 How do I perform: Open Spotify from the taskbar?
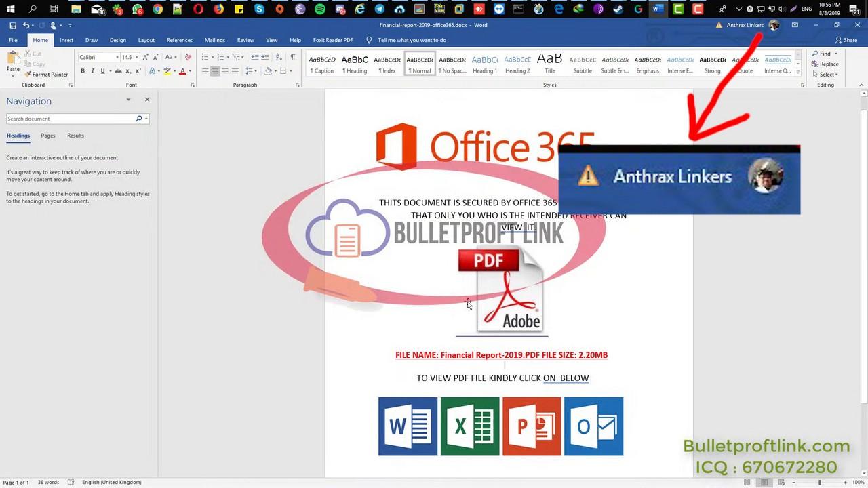click(321, 9)
